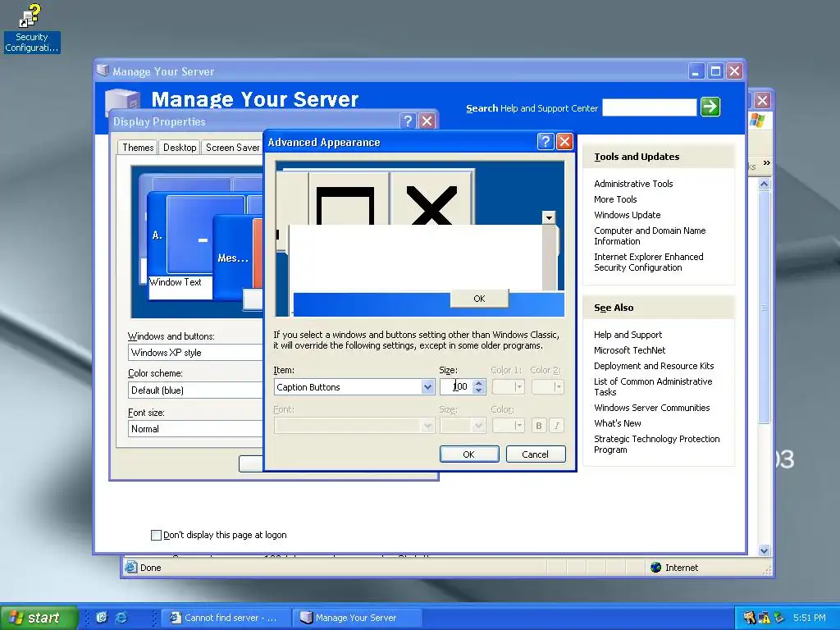
Task: Open List of Common Administrative Tasks link
Action: [x=652, y=386]
